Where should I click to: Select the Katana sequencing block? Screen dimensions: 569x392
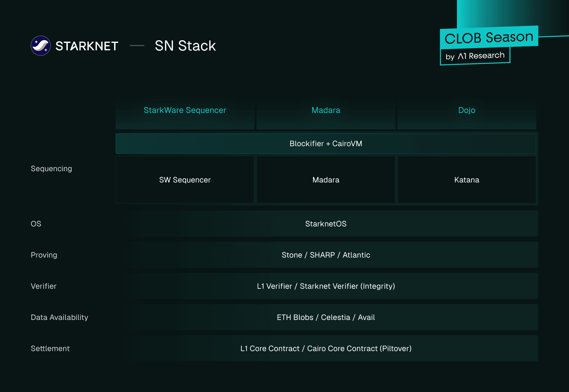click(x=467, y=180)
